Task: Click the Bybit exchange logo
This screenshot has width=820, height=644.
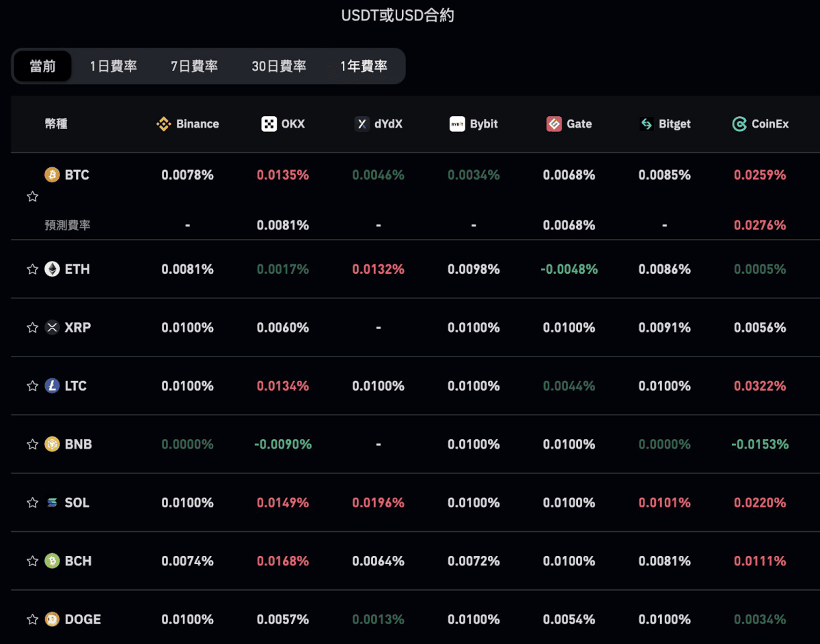Action: pos(456,124)
